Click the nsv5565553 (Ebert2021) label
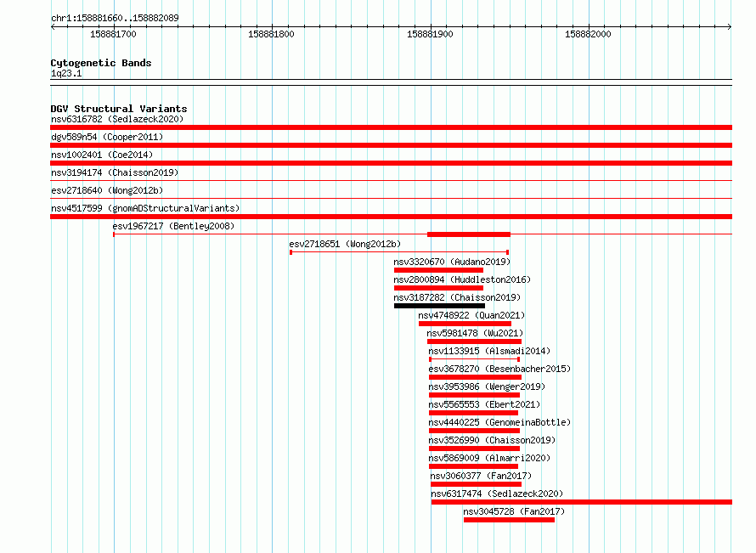The image size is (756, 553). click(484, 404)
